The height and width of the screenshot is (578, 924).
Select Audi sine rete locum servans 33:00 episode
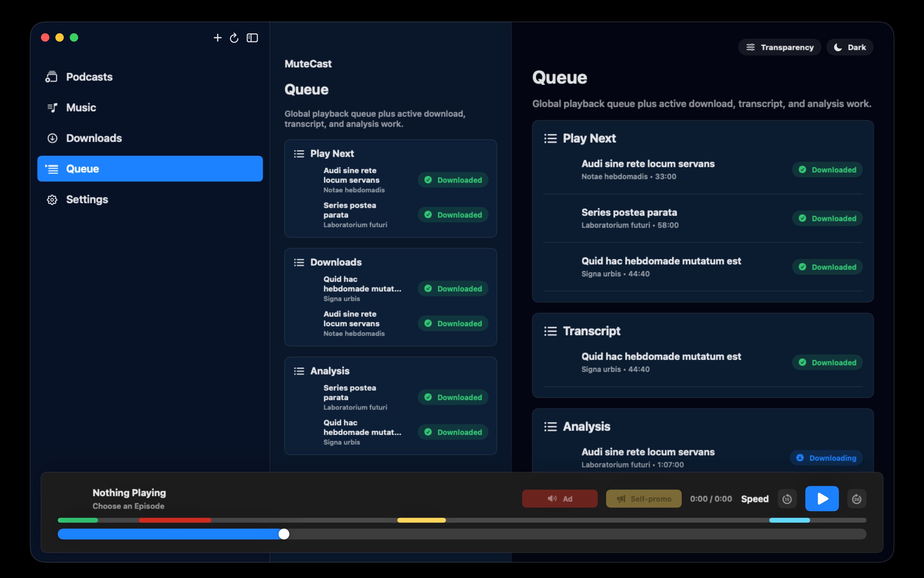tap(703, 170)
